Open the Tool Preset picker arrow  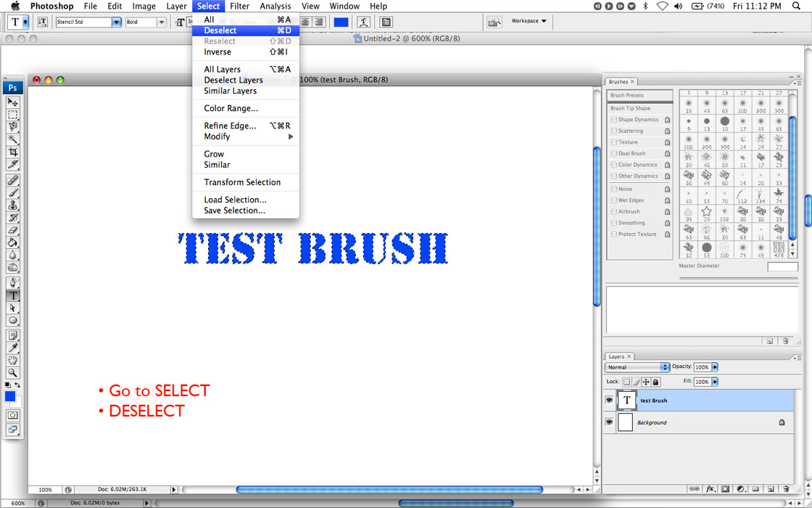click(25, 22)
